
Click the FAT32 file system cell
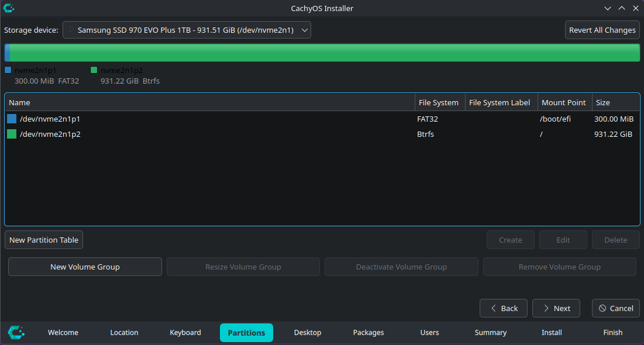click(x=428, y=119)
